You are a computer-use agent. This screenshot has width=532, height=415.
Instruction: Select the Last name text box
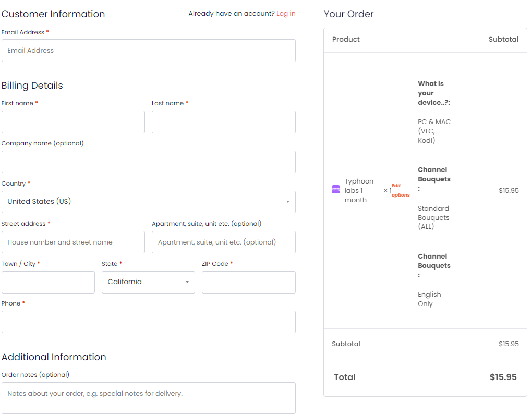[x=223, y=122]
